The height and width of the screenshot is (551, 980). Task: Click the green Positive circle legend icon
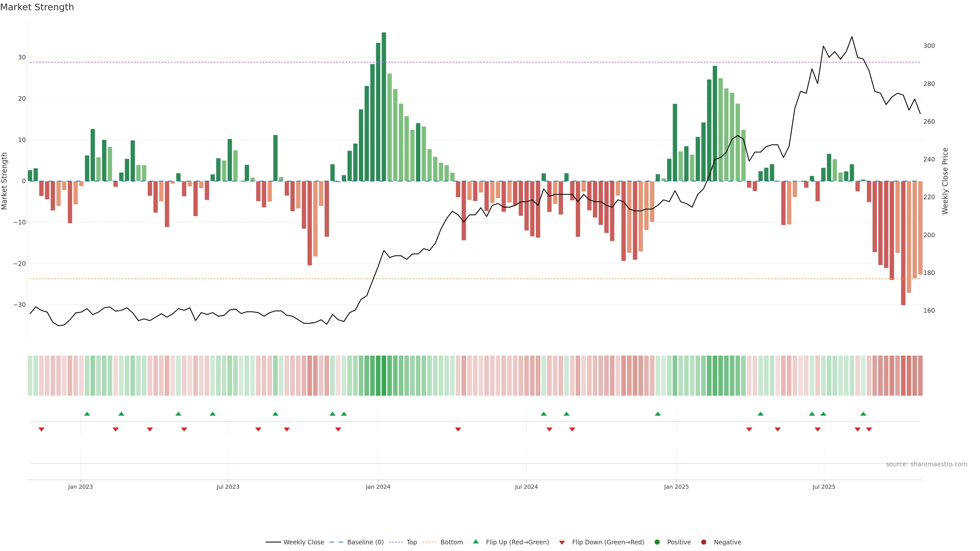657,542
